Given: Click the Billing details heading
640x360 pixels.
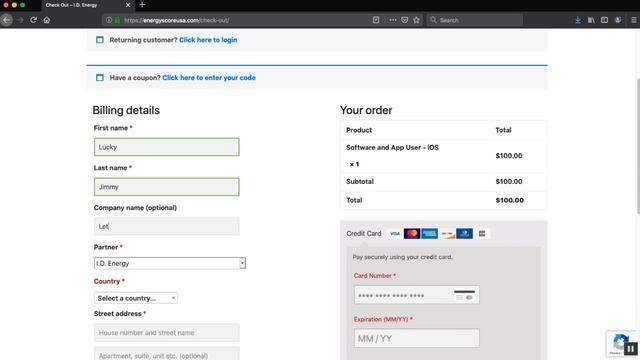Looking at the screenshot, I should [126, 110].
